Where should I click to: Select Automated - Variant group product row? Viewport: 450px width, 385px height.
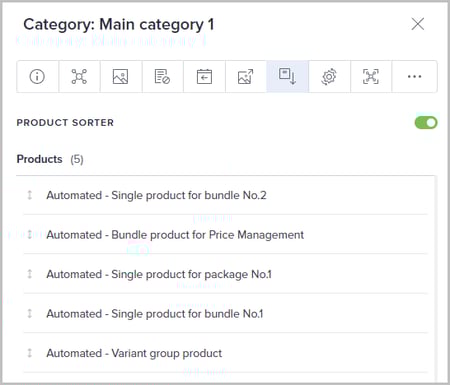coord(225,353)
